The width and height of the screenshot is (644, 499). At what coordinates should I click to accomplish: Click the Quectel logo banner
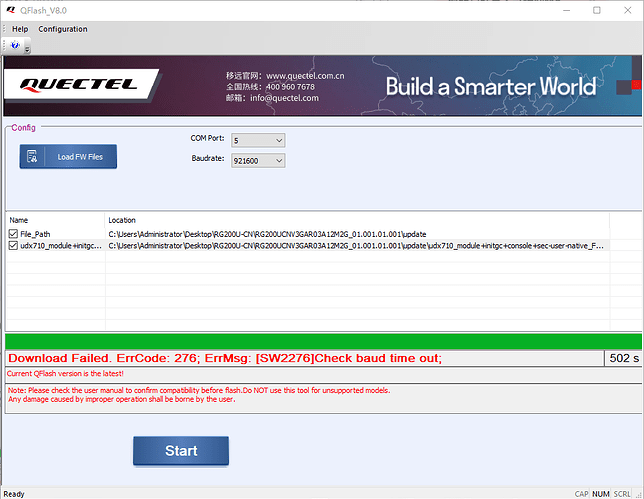[81, 85]
